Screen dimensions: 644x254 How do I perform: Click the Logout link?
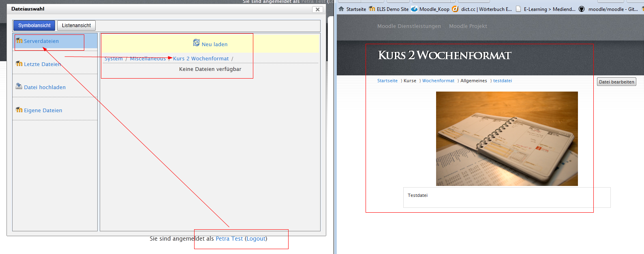tap(256, 239)
